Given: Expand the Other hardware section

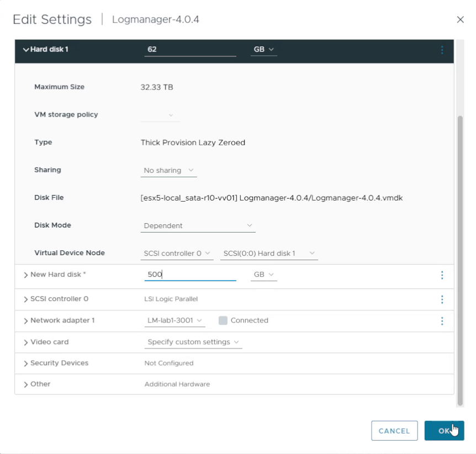Looking at the screenshot, I should point(25,384).
